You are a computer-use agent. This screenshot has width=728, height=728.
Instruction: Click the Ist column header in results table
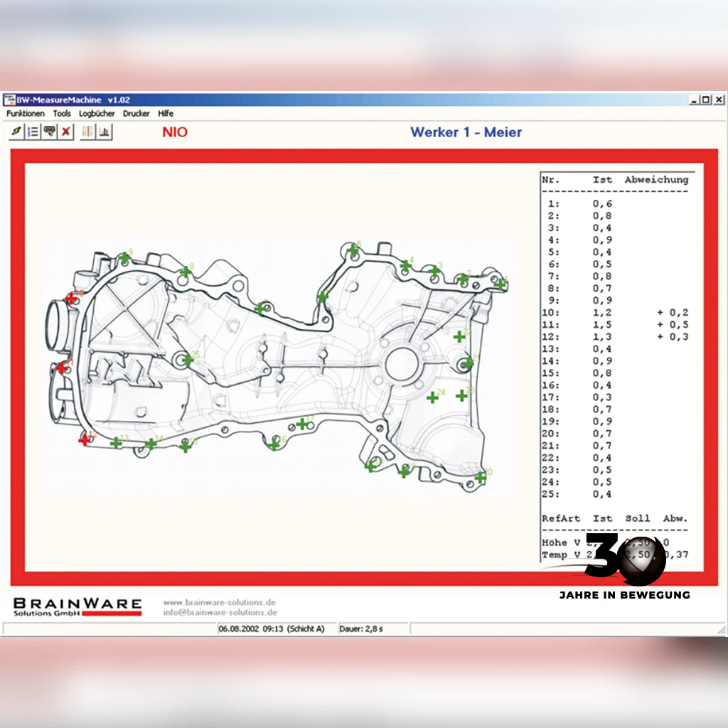pos(602,180)
